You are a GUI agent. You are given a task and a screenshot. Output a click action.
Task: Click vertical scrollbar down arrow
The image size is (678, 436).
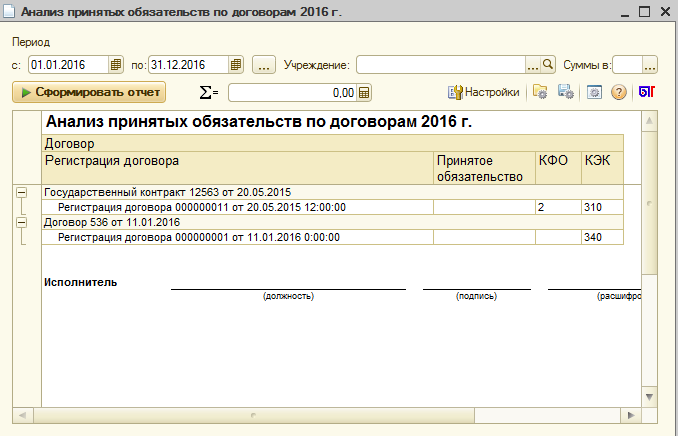click(x=649, y=397)
